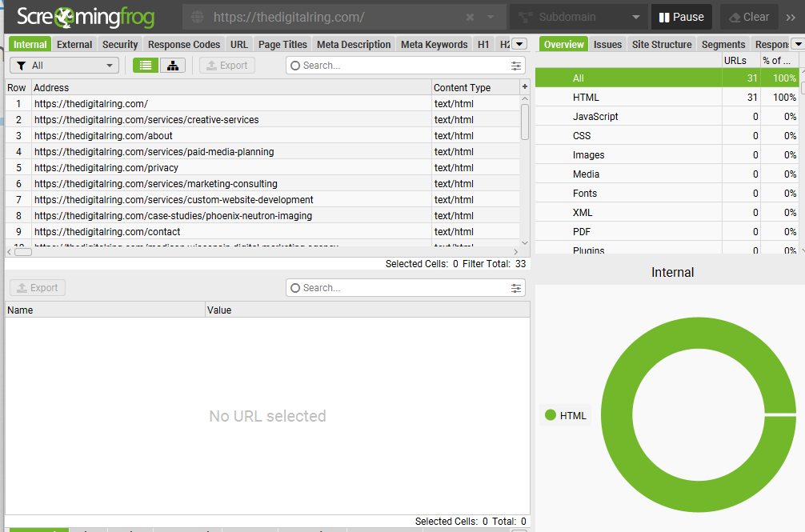
Task: Sort lower panel by Name column
Action: (x=105, y=310)
